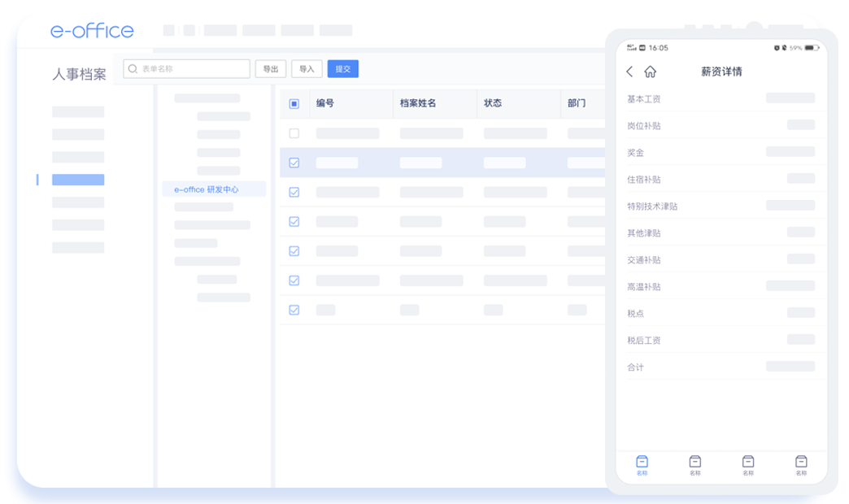Tap the rightmost 名称 icon in phone bottom bar
Screen dimensions: 849x504
click(x=801, y=463)
